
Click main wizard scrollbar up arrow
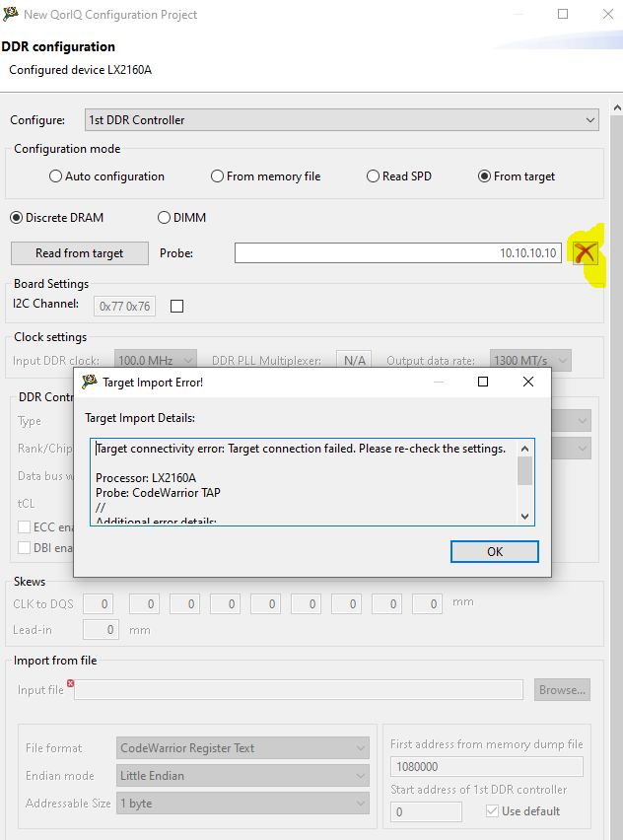coord(617,107)
